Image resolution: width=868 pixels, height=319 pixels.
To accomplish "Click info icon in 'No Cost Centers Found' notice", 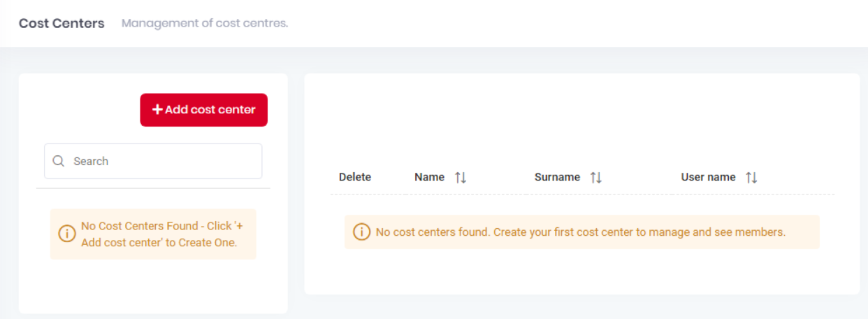I will click(67, 234).
